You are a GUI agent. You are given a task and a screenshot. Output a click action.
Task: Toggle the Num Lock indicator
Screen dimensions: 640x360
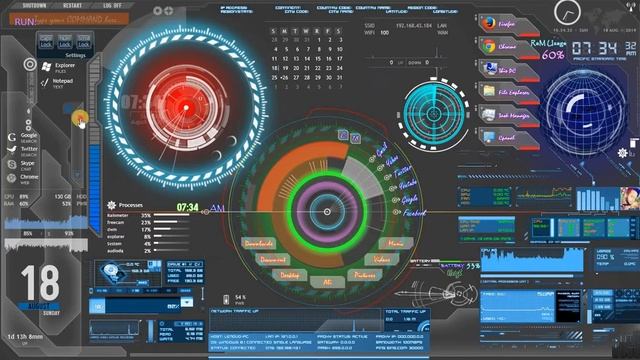pyautogui.click(x=65, y=42)
